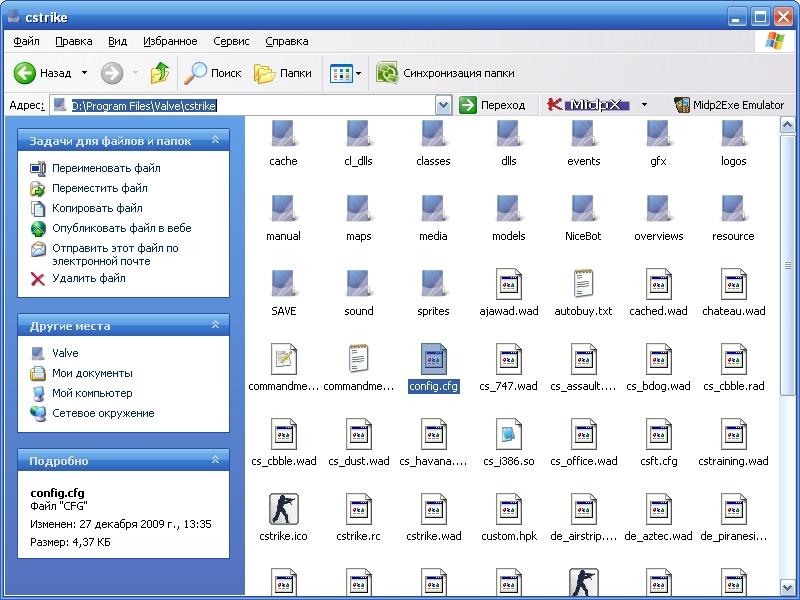Image resolution: width=800 pixels, height=600 pixels.
Task: Select the cs_747.wad file
Action: coord(509,368)
